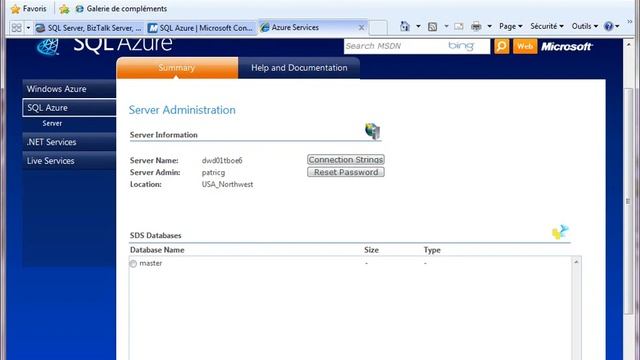Click the page scrollbar up arrow
This screenshot has width=640, height=360.
coord(629,44)
